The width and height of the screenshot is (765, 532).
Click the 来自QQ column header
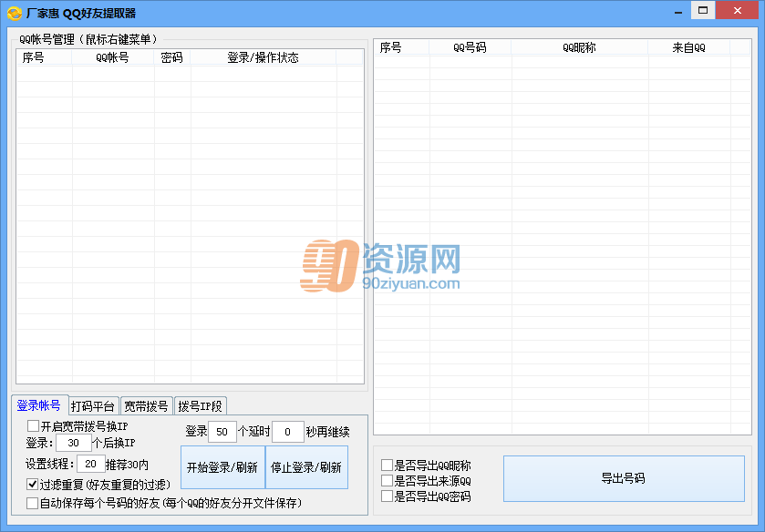[x=689, y=47]
